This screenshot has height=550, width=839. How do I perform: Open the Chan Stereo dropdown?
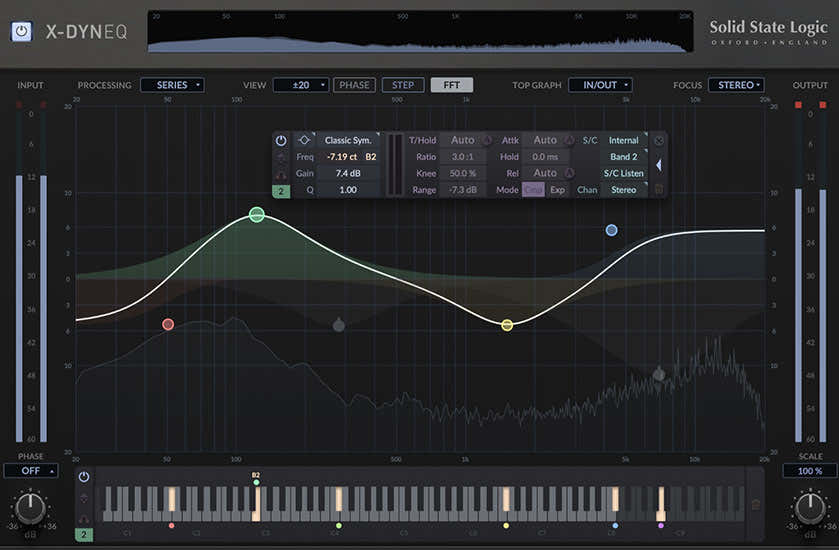[x=624, y=190]
